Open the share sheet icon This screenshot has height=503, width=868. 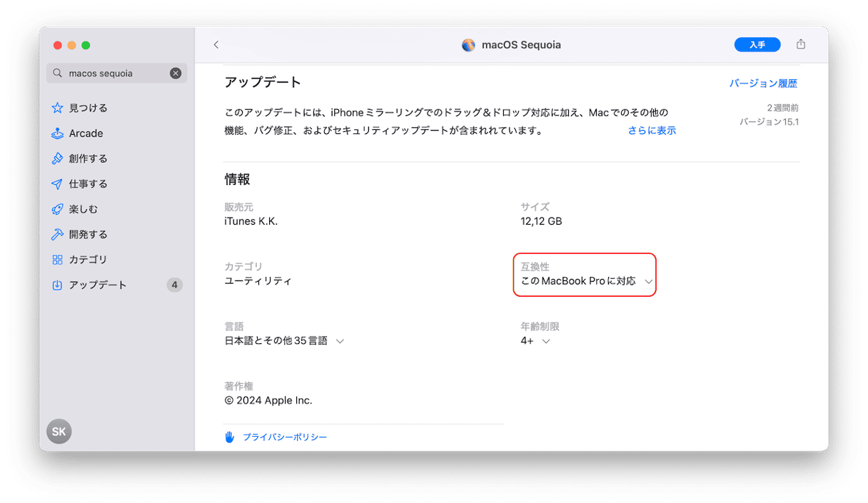[x=801, y=44]
